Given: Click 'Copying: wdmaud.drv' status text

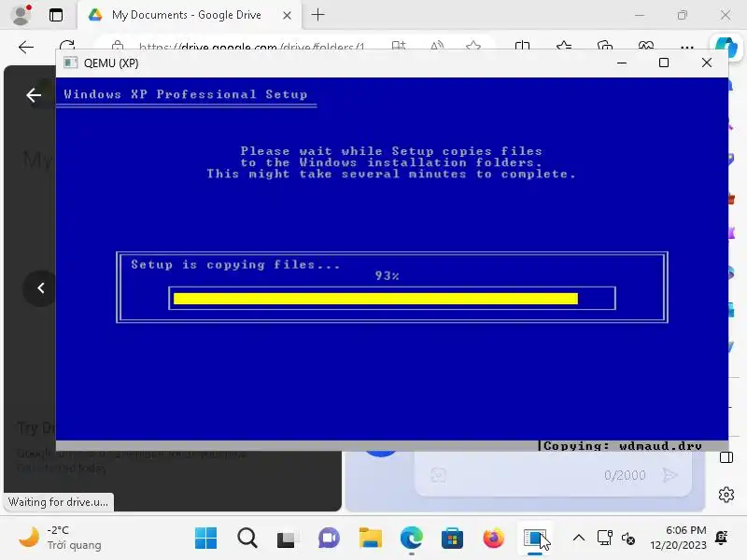Looking at the screenshot, I should click(622, 446).
